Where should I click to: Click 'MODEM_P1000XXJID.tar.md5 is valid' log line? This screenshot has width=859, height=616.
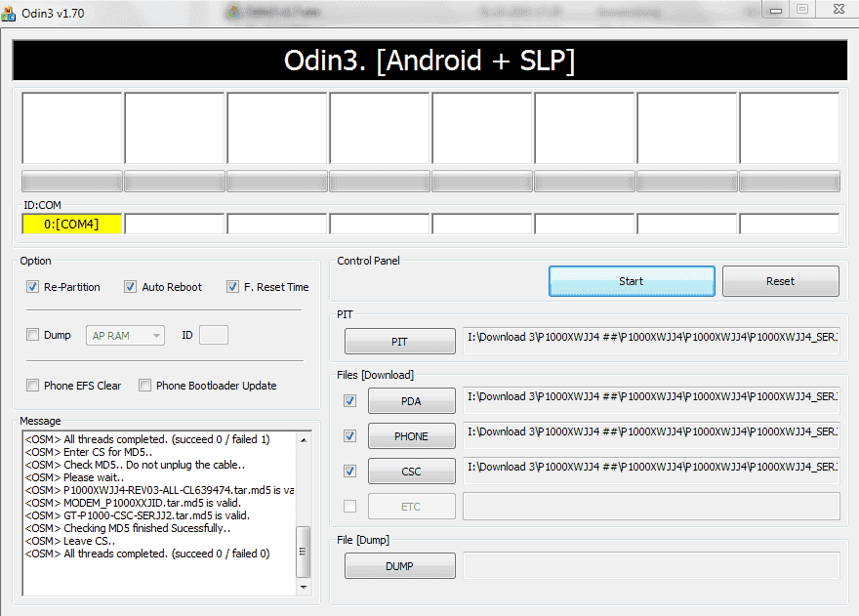(133, 503)
